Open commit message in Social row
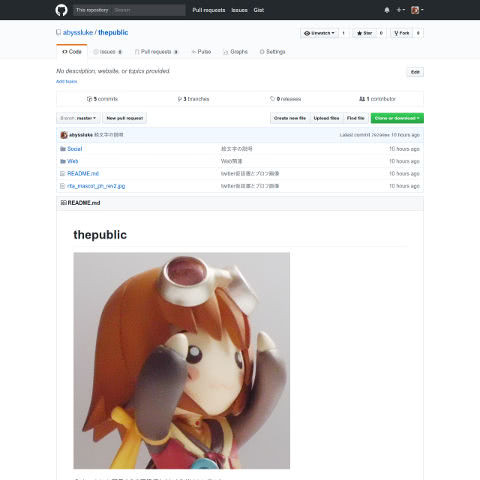This screenshot has width=480, height=480. (237, 149)
